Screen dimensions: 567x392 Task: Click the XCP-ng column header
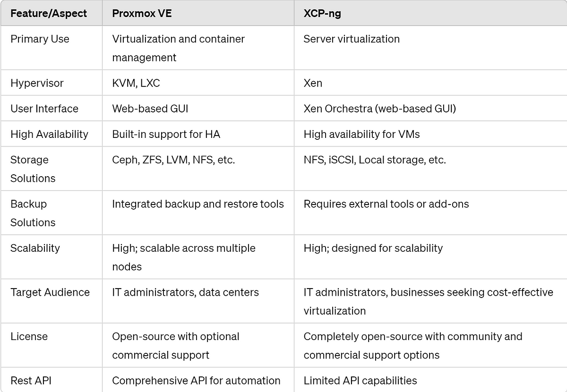click(322, 13)
